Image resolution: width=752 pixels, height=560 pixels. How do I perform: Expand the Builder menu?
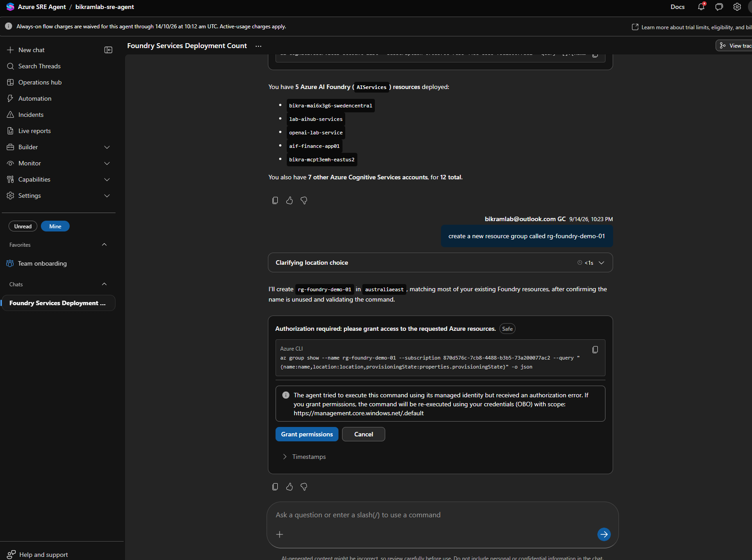[x=58, y=147]
